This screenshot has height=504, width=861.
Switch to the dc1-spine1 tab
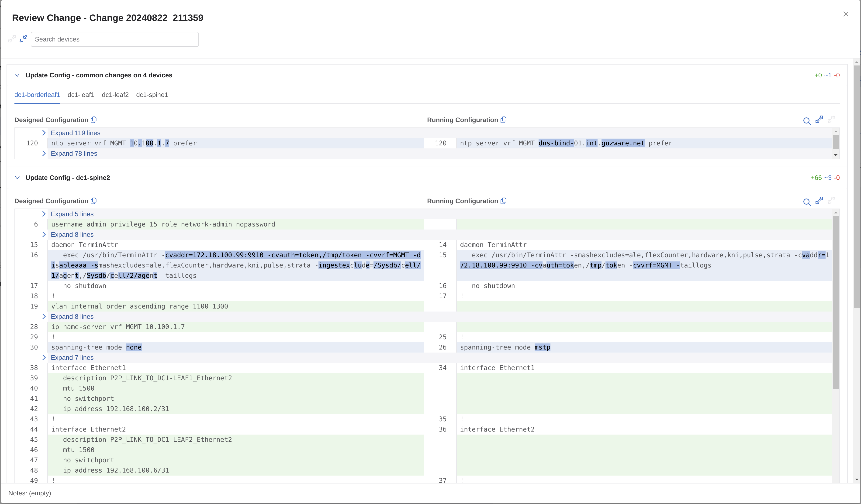(152, 95)
